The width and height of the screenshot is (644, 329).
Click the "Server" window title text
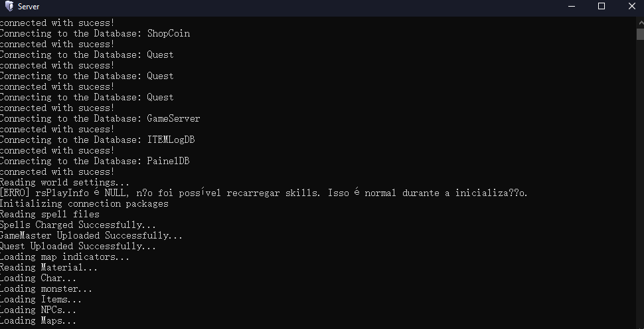[29, 7]
